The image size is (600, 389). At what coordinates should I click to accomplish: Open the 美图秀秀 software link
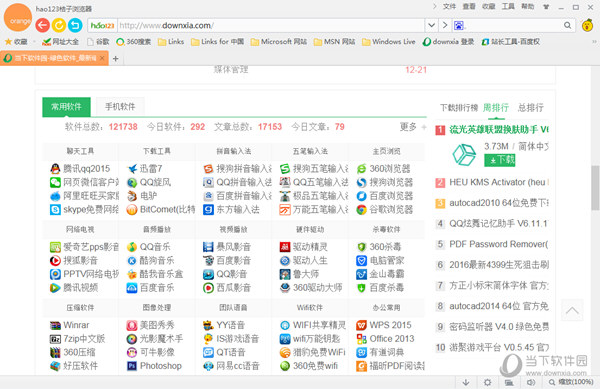click(x=157, y=325)
